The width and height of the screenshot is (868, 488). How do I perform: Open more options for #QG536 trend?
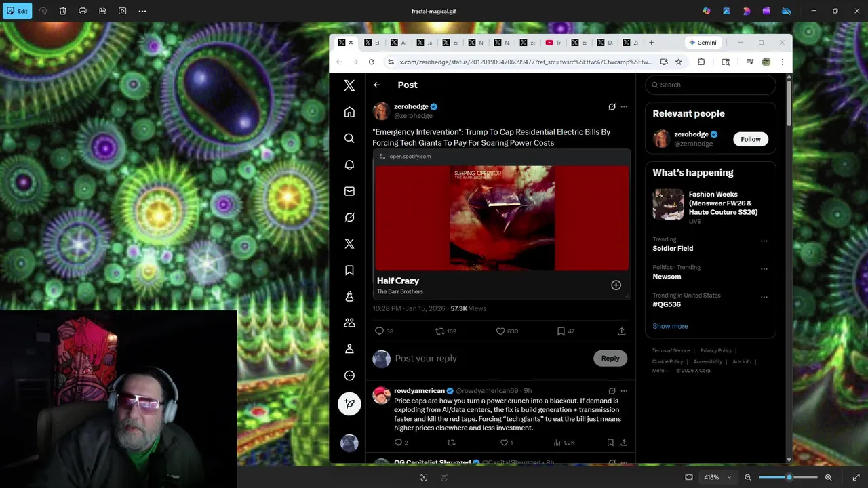click(764, 297)
